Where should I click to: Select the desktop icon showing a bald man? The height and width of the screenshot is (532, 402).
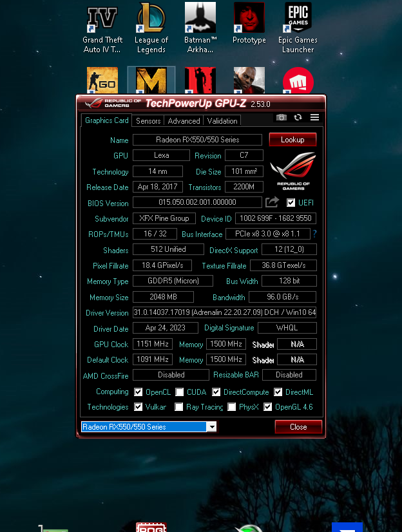point(249,81)
